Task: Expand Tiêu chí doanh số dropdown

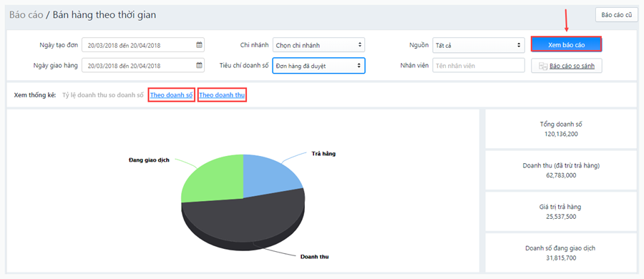Action: click(318, 65)
